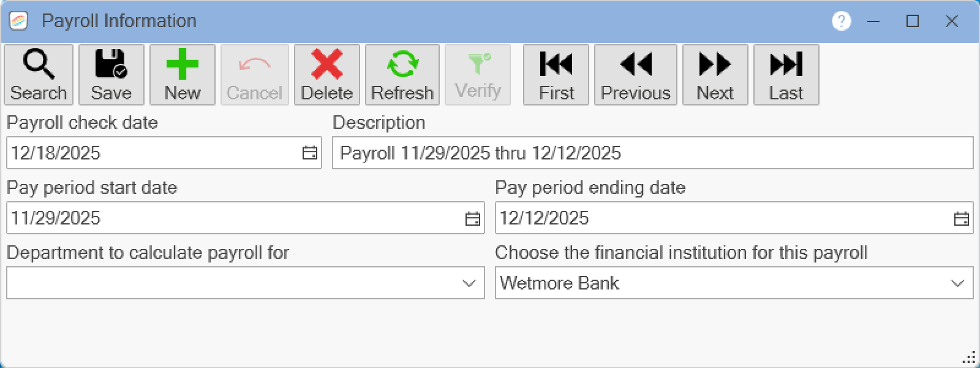Viewport: 980px width, 368px height.
Task: Open the help question mark icon
Action: (x=841, y=21)
